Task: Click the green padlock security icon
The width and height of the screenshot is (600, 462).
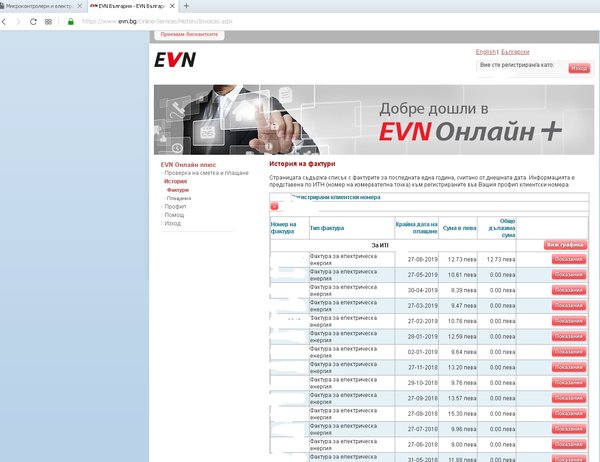Action: pyautogui.click(x=70, y=21)
